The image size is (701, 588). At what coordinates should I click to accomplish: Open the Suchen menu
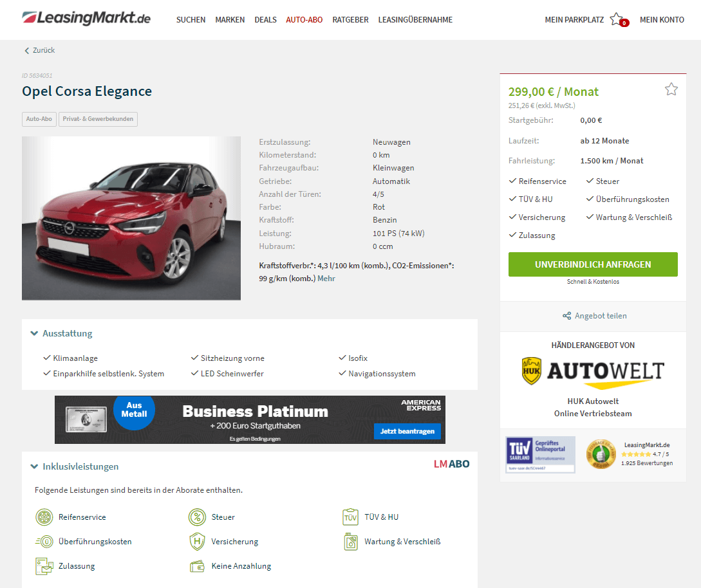[191, 20]
